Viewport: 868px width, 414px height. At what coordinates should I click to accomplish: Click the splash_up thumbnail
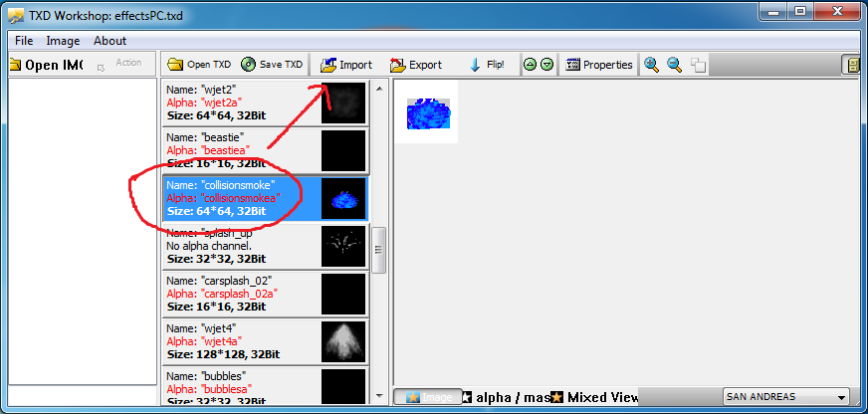(x=343, y=246)
